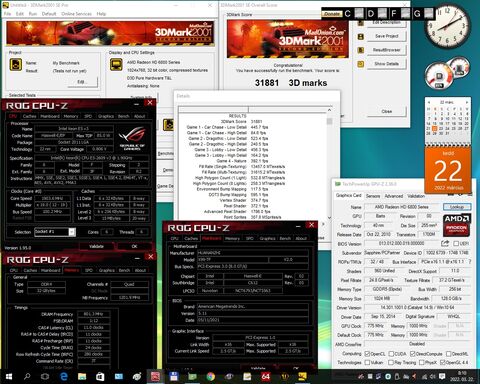Click the Details list scroll-up arrow
The image size is (480, 384).
[x=329, y=110]
